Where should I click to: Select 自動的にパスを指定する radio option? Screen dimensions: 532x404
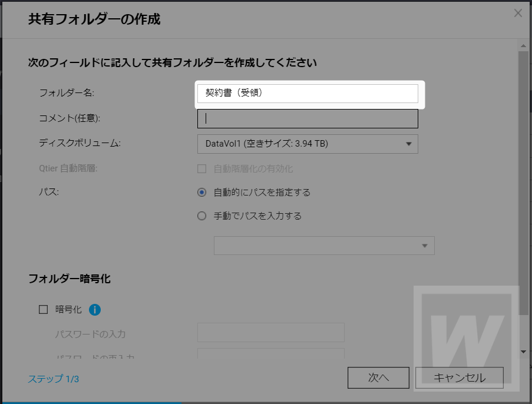[202, 193]
